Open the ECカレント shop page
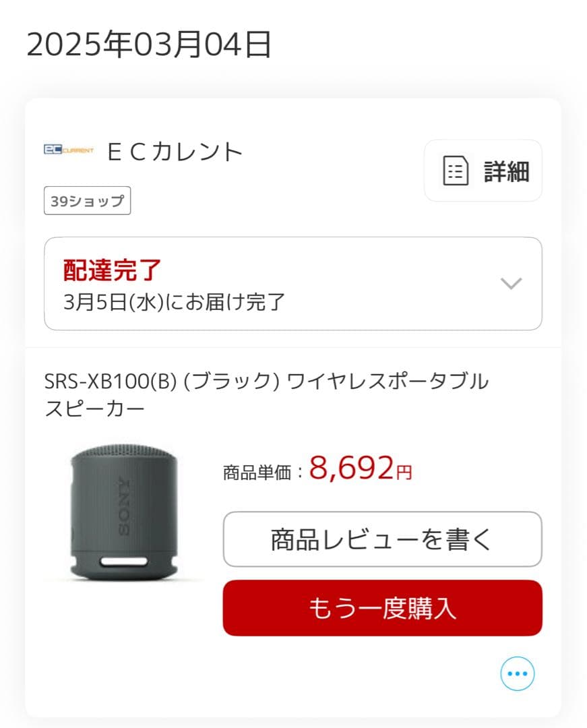The image size is (587, 728). point(175,152)
